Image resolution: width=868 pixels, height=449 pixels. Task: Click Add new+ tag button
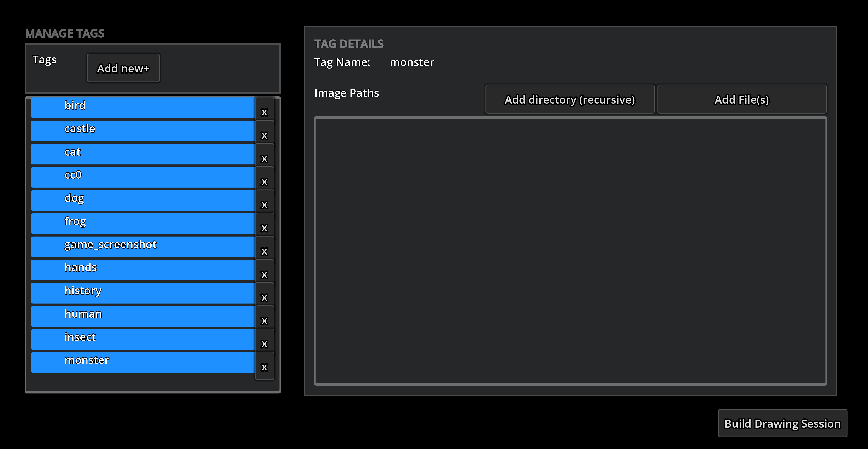coord(123,68)
